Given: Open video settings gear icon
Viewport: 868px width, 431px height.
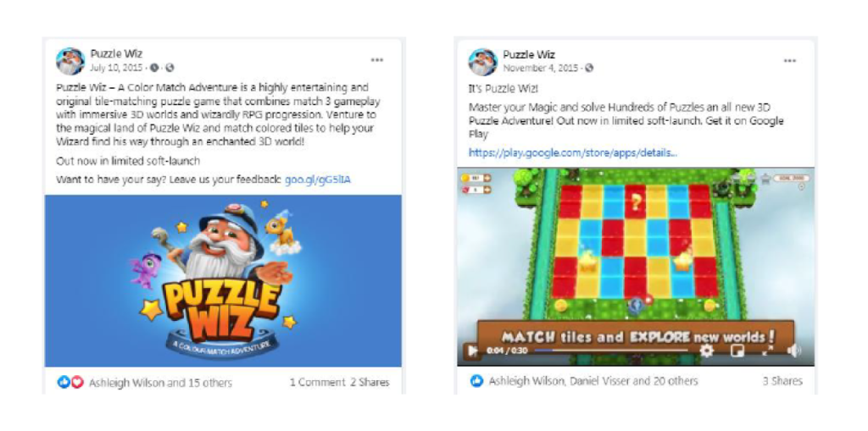Looking at the screenshot, I should [707, 351].
